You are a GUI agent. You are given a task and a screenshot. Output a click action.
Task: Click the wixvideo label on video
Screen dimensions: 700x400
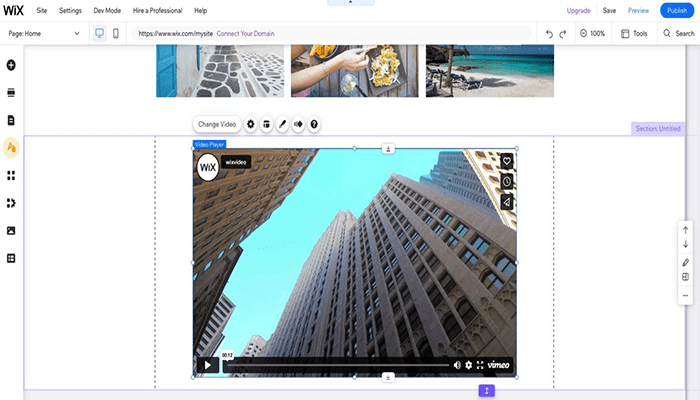236,162
